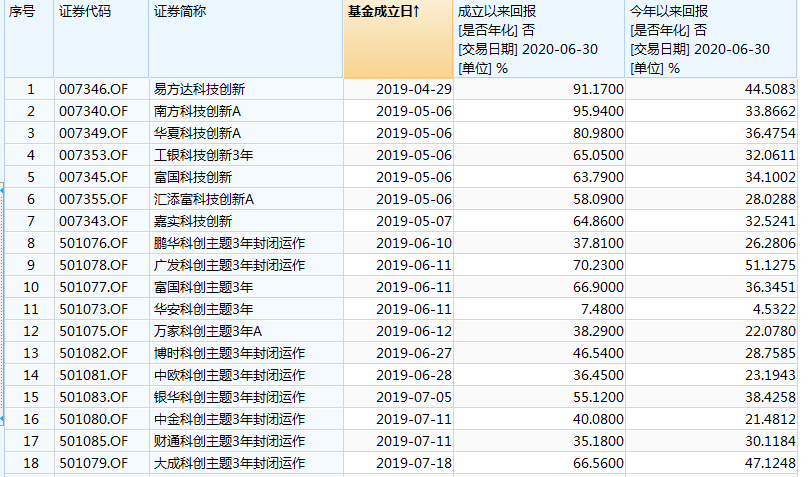Click code cell 501081.OF

pyautogui.click(x=93, y=375)
